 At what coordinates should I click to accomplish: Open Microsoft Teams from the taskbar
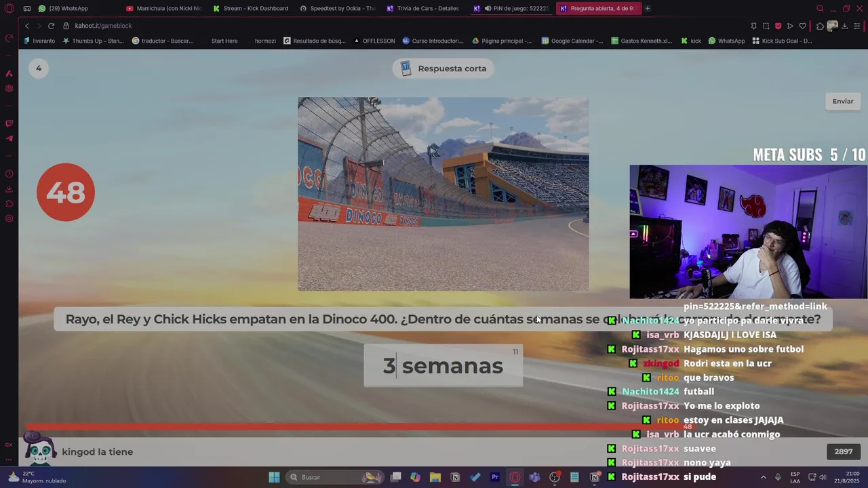pyautogui.click(x=534, y=477)
